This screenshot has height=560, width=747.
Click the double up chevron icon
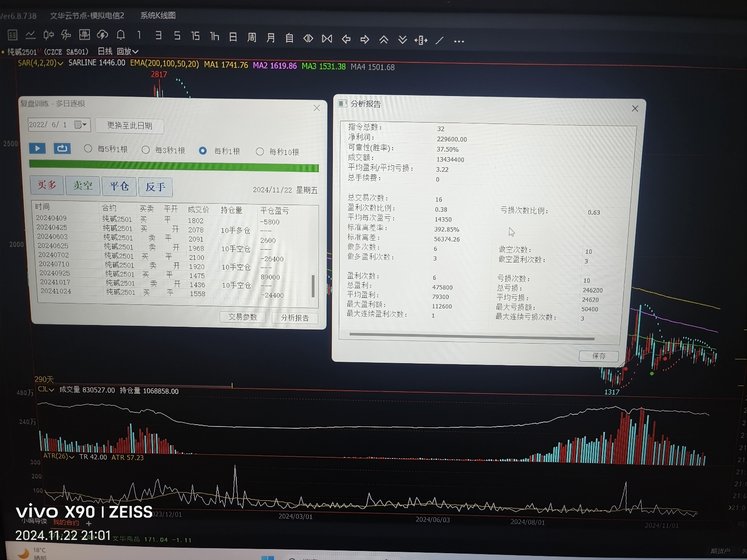[x=384, y=40]
